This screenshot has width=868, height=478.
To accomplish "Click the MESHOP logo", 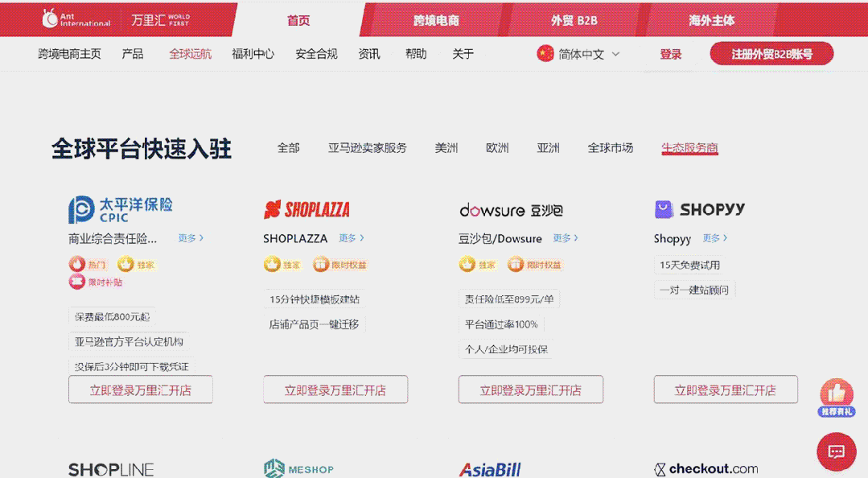I will coord(299,468).
